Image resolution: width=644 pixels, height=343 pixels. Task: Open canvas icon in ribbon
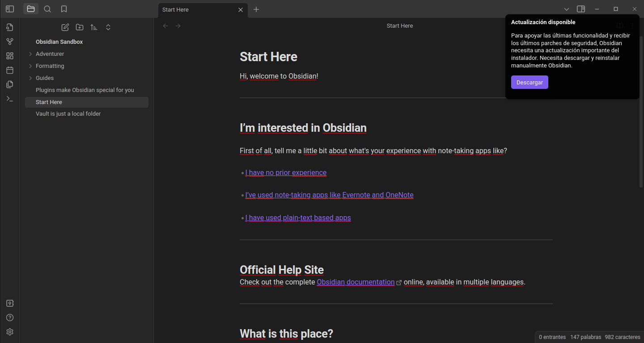click(10, 56)
